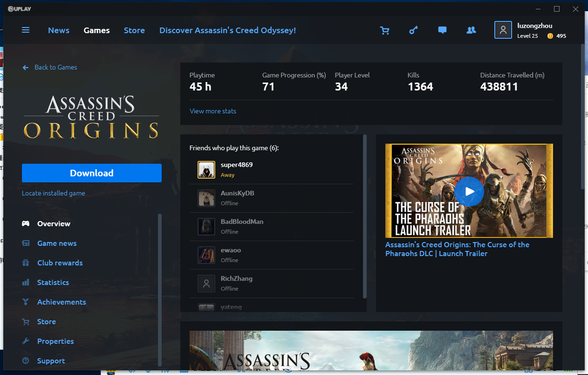The width and height of the screenshot is (588, 375).
Task: Click the friends list scrollbar
Action: [x=365, y=216]
